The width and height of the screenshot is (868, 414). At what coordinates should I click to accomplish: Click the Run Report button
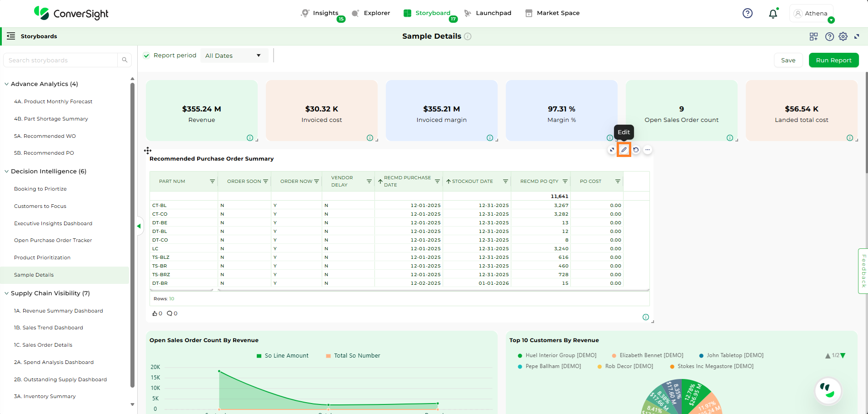[833, 60]
